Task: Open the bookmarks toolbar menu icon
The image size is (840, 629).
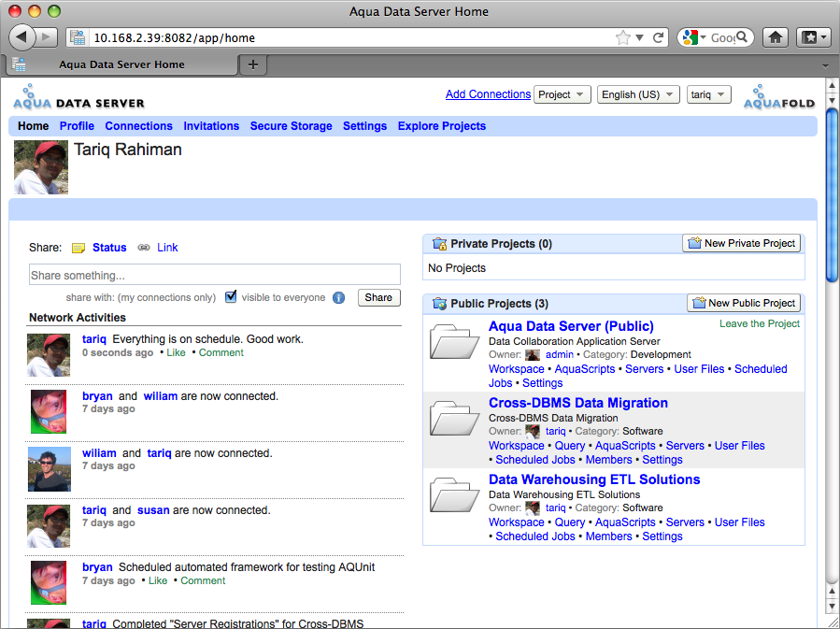Action: pyautogui.click(x=814, y=37)
